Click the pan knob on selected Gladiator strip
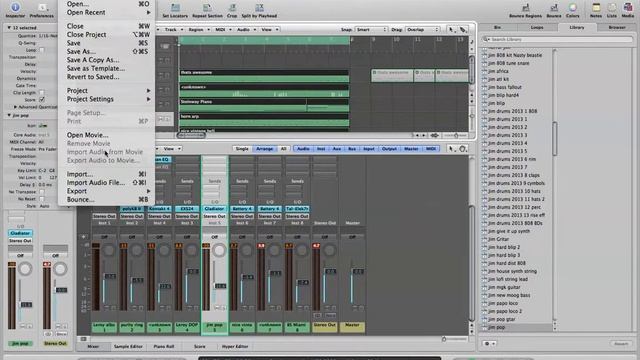 [219, 250]
